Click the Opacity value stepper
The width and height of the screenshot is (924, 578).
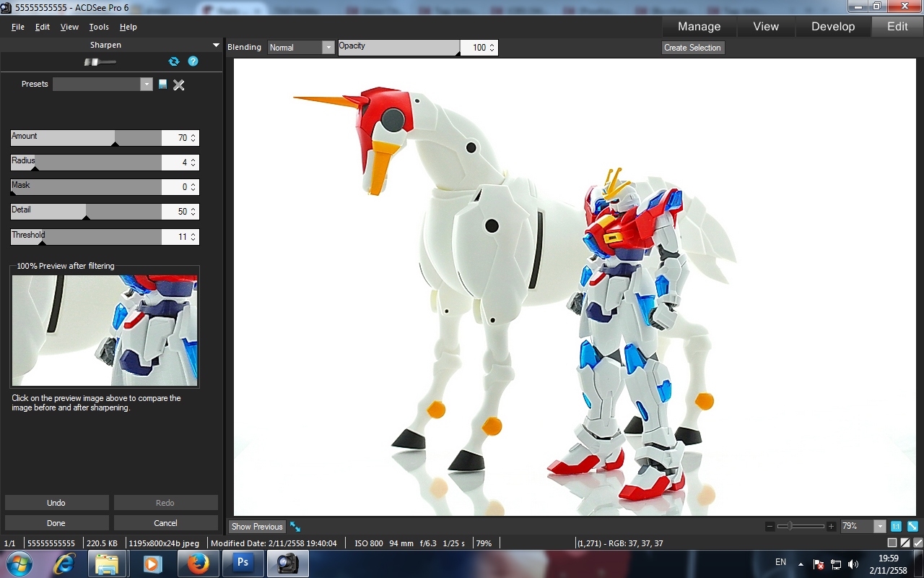492,48
